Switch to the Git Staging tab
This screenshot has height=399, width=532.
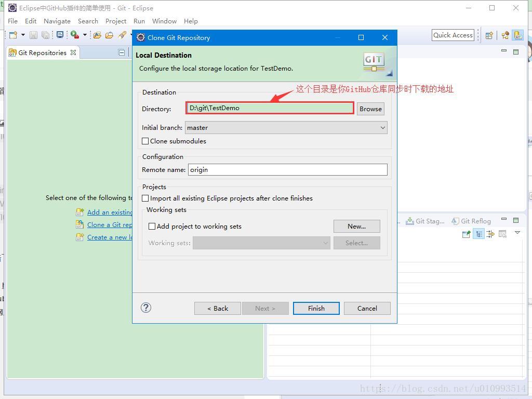(425, 221)
